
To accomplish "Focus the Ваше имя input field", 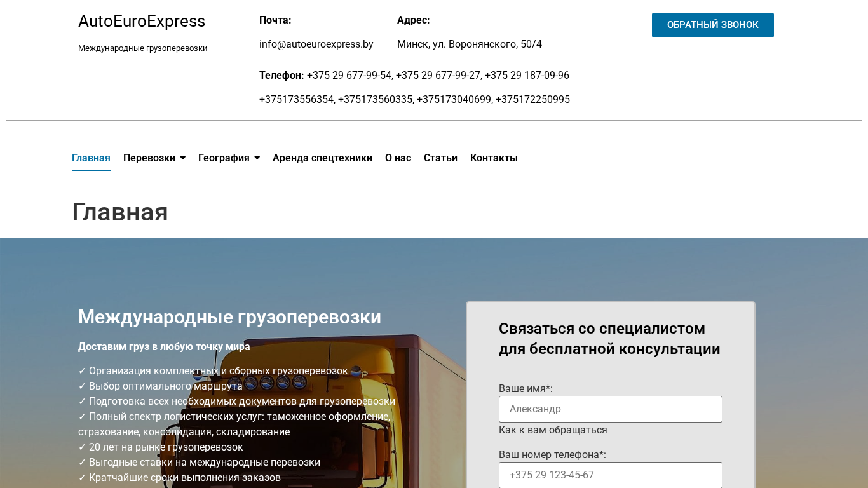I will point(610,409).
